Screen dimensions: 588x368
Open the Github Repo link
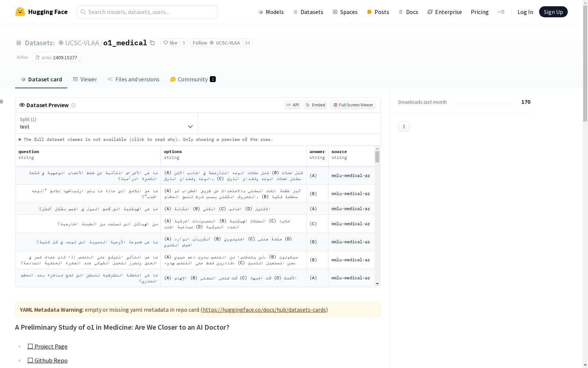(47, 361)
